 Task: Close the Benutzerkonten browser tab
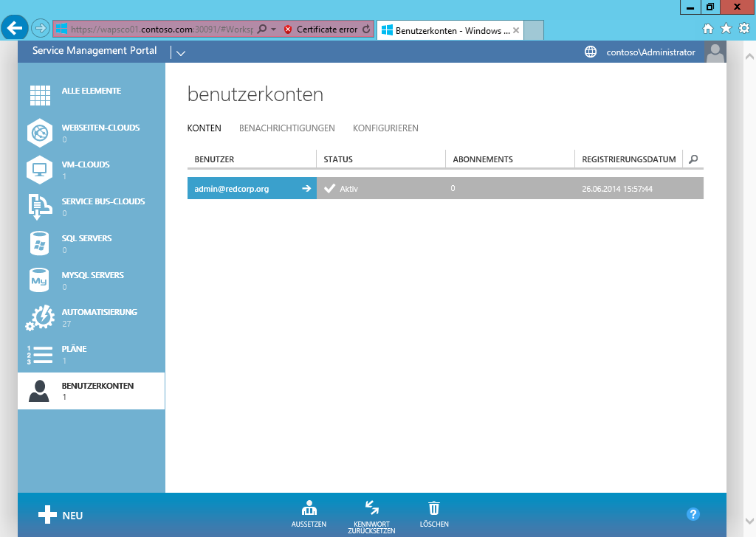pos(516,30)
